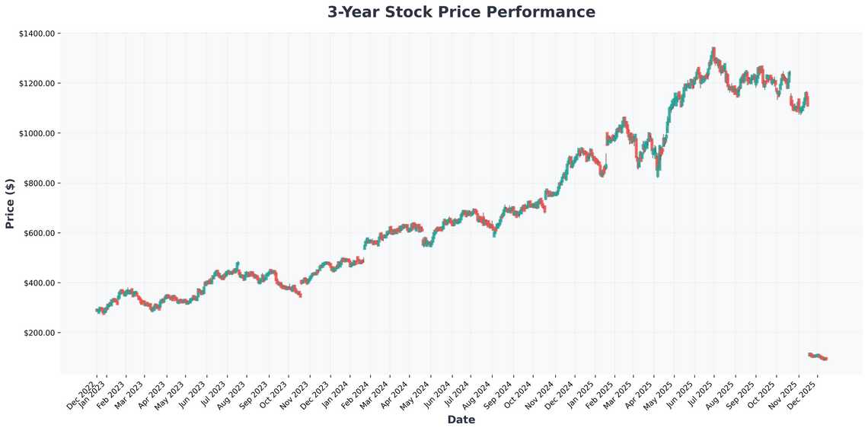Select the $1400.00 y-axis tick label
Image resolution: width=868 pixels, height=431 pixels.
point(37,34)
